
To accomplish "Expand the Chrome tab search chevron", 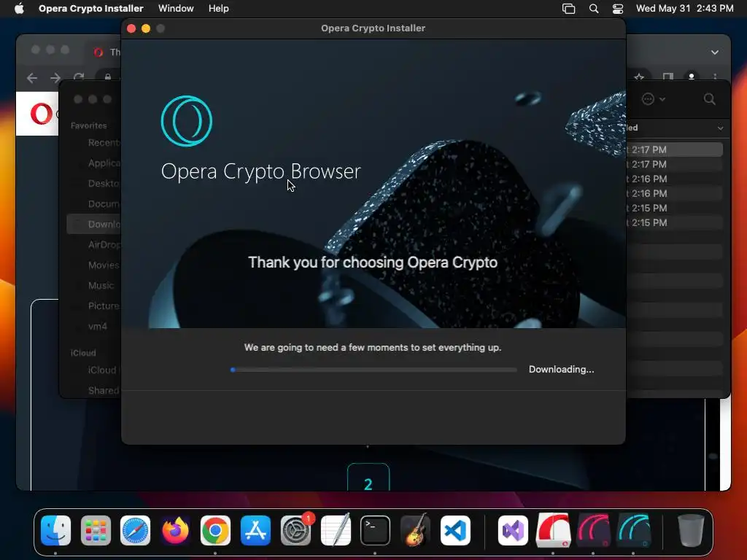I will (715, 52).
